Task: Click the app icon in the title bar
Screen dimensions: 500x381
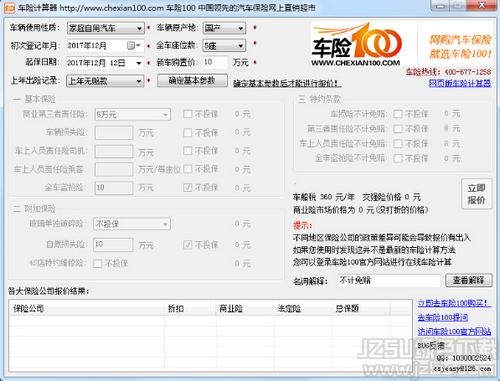Action: coord(9,7)
